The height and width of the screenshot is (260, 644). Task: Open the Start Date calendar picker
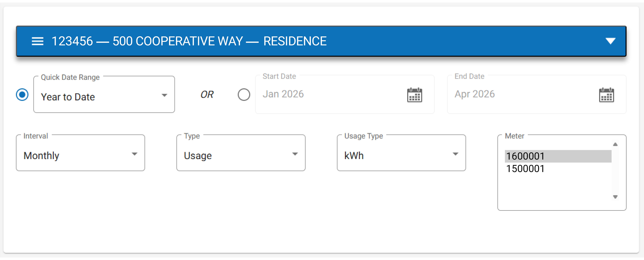click(x=414, y=95)
